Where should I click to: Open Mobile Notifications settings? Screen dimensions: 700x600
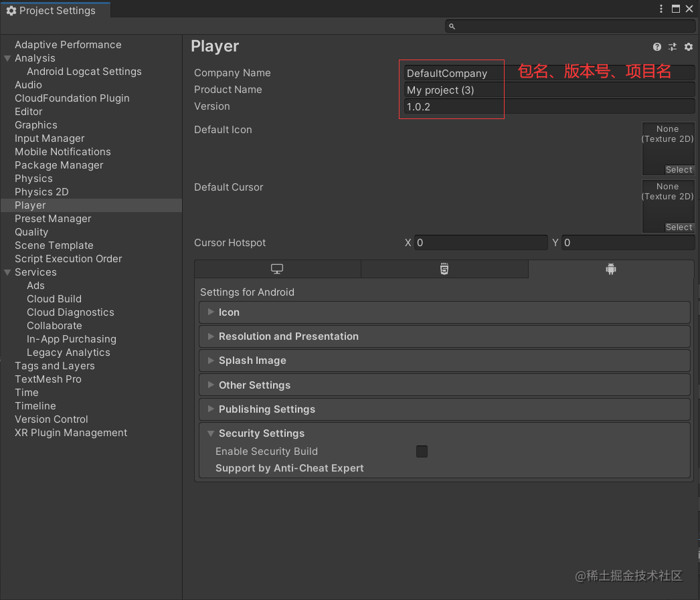(x=62, y=152)
